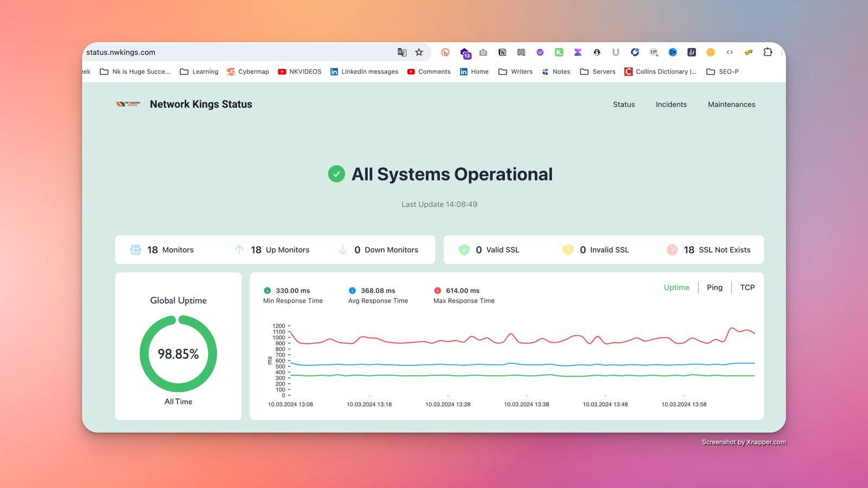Open the IP lookup extension icon
Screen dimensions: 868x488
point(654,52)
